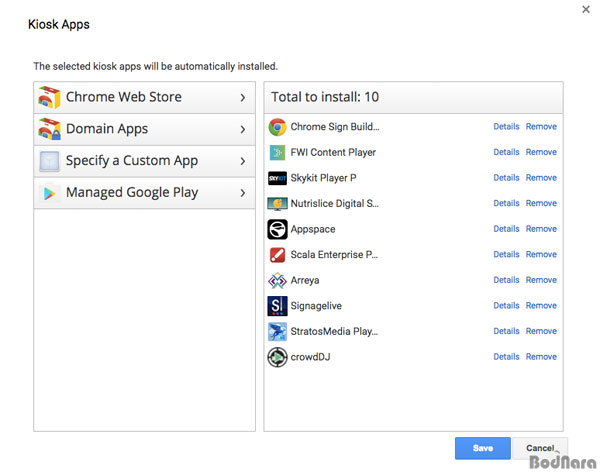The height and width of the screenshot is (472, 600).
Task: Expand Domain Apps chevron arrow
Action: (x=243, y=129)
